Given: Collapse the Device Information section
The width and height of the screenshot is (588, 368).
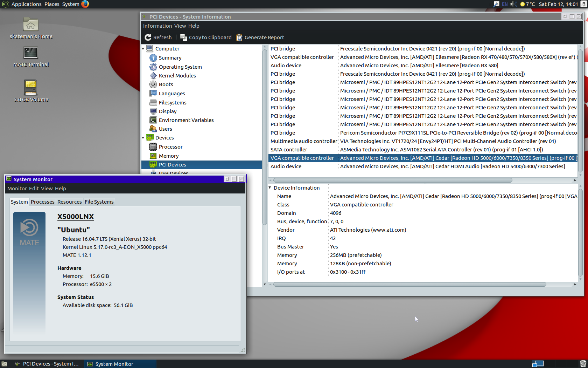Looking at the screenshot, I should coord(270,188).
